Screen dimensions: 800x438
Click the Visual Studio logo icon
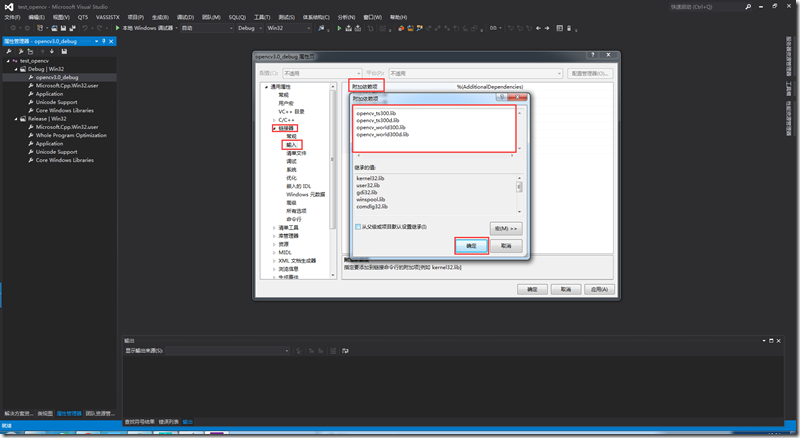point(9,7)
